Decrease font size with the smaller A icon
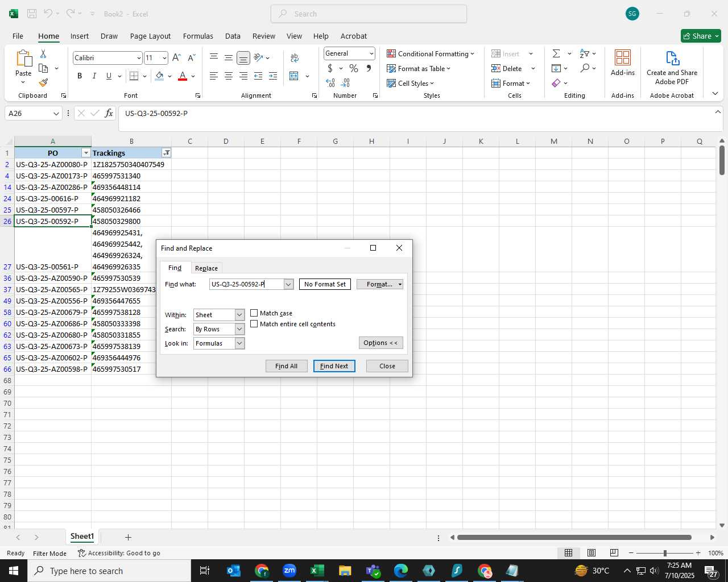Viewport: 728px width, 582px height. [x=191, y=57]
